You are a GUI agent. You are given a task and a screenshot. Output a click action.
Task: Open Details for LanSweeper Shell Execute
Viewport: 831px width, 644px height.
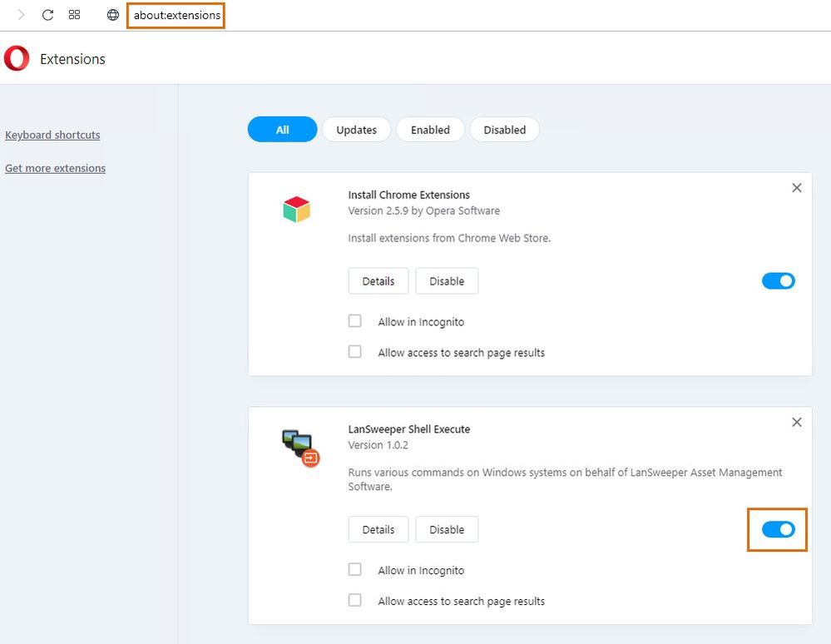(378, 530)
